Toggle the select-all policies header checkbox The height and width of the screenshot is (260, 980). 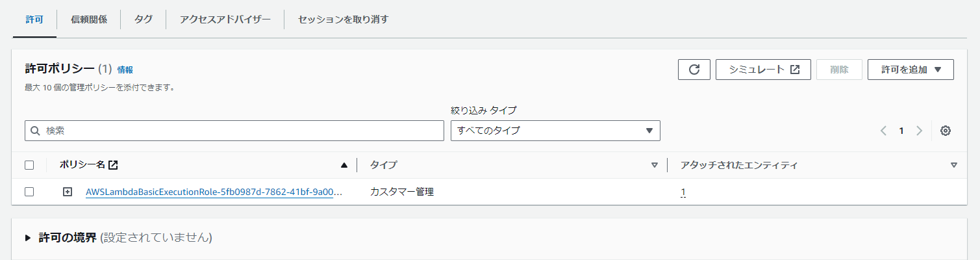(x=29, y=165)
